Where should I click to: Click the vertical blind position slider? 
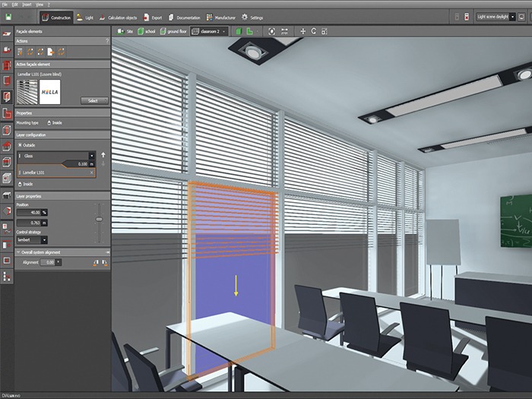(98, 219)
